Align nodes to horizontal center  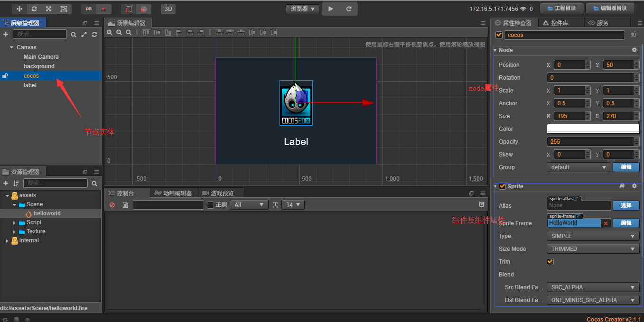[x=190, y=32]
